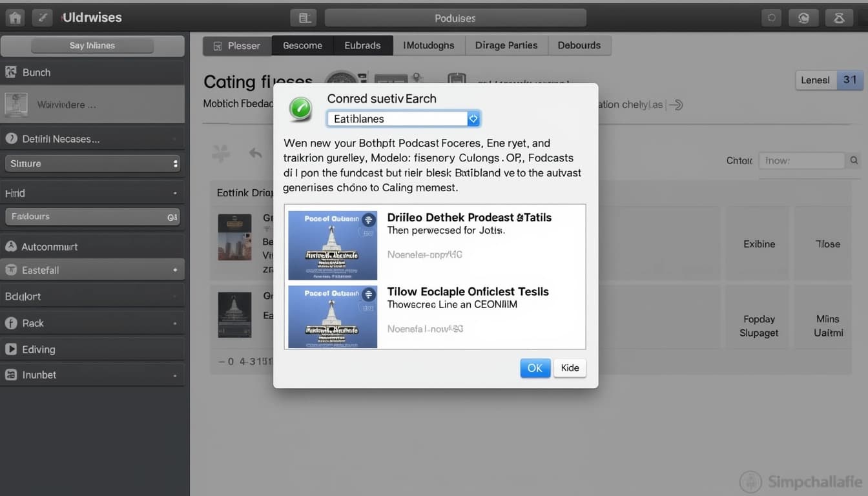Viewport: 868px width, 496px height.
Task: Click the Chtoic search input field
Action: point(801,161)
